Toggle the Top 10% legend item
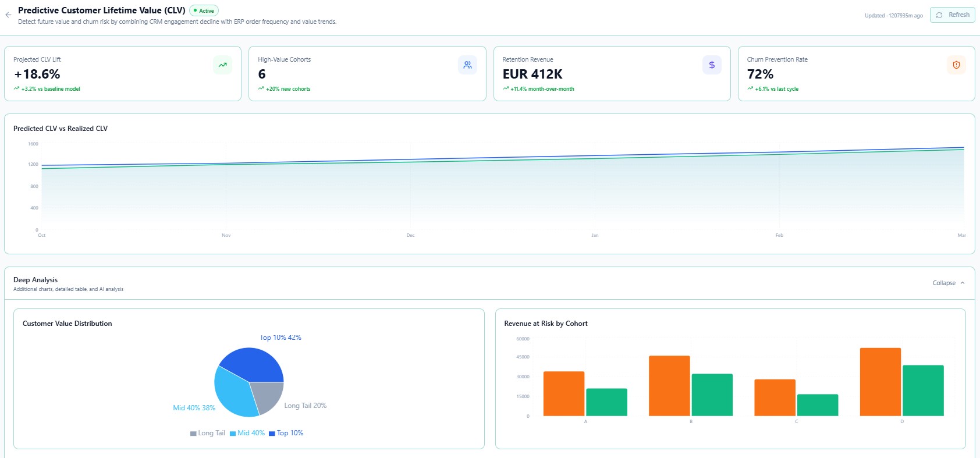Image resolution: width=980 pixels, height=458 pixels. click(286, 433)
